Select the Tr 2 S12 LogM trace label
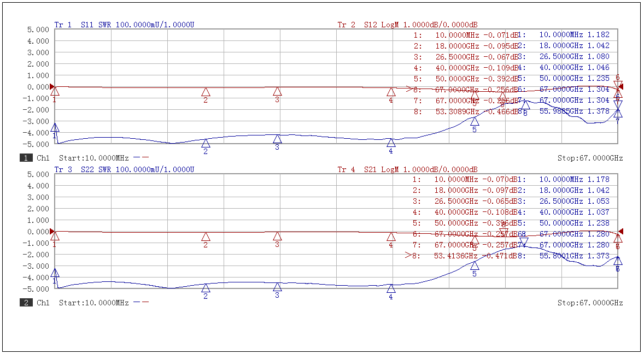Screen dimensions: 644x354 [x=407, y=25]
